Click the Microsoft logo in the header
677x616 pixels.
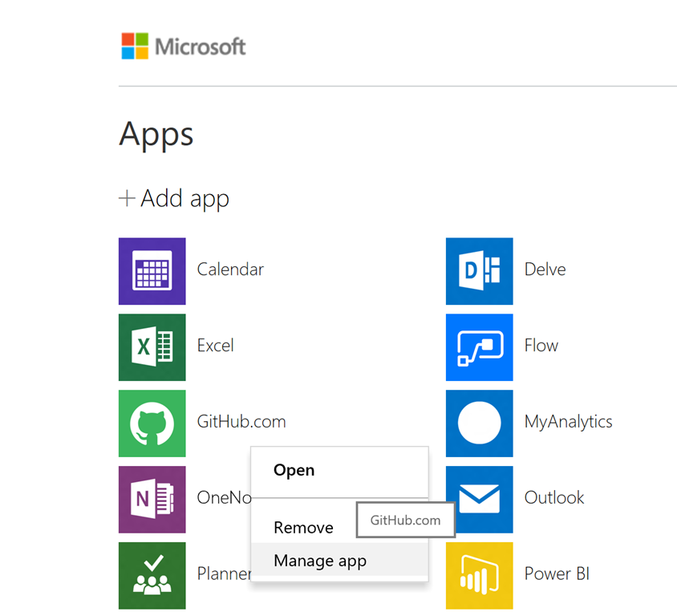click(184, 46)
